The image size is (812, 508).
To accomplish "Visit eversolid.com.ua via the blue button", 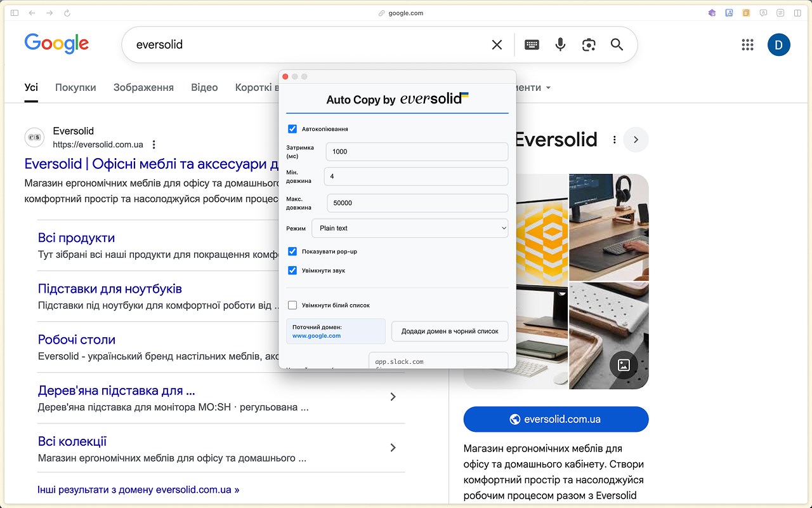I will point(556,419).
